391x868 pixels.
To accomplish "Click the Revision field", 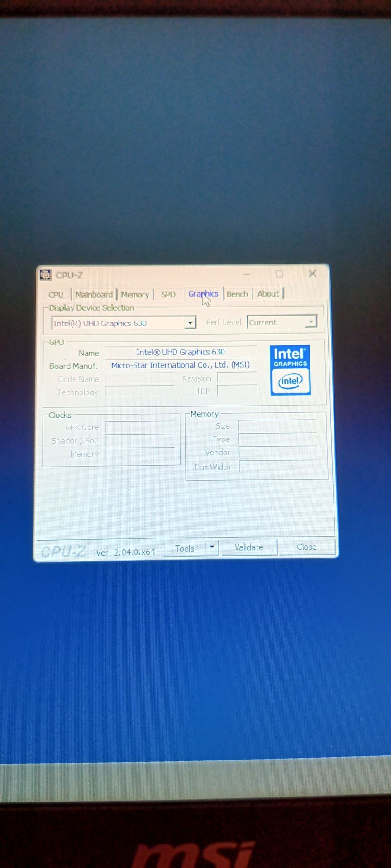I will click(237, 378).
